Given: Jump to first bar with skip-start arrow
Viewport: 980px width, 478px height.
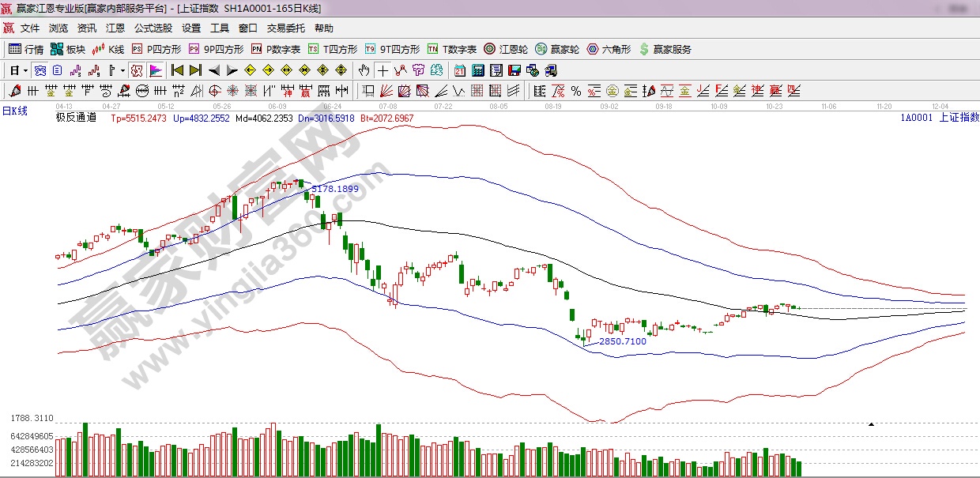Looking at the screenshot, I should (178, 70).
